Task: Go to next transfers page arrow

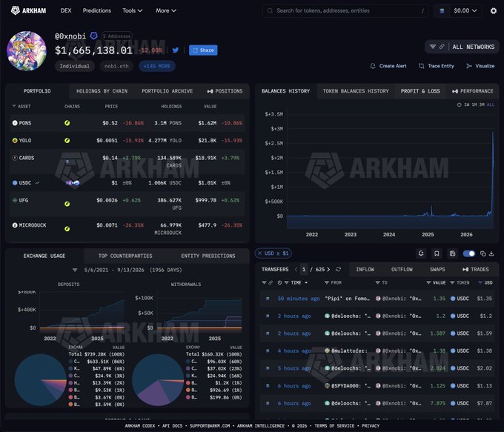Action: coord(328,270)
